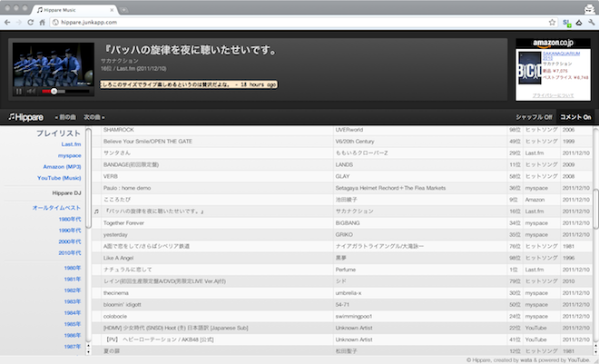
Task: Click the user profile icon in title bar
Action: [x=590, y=8]
